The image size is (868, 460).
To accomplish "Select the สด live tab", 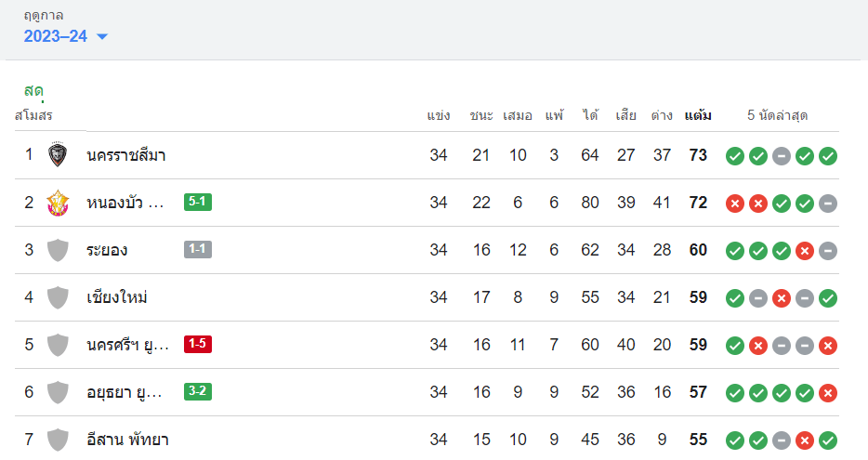I will pos(33,90).
